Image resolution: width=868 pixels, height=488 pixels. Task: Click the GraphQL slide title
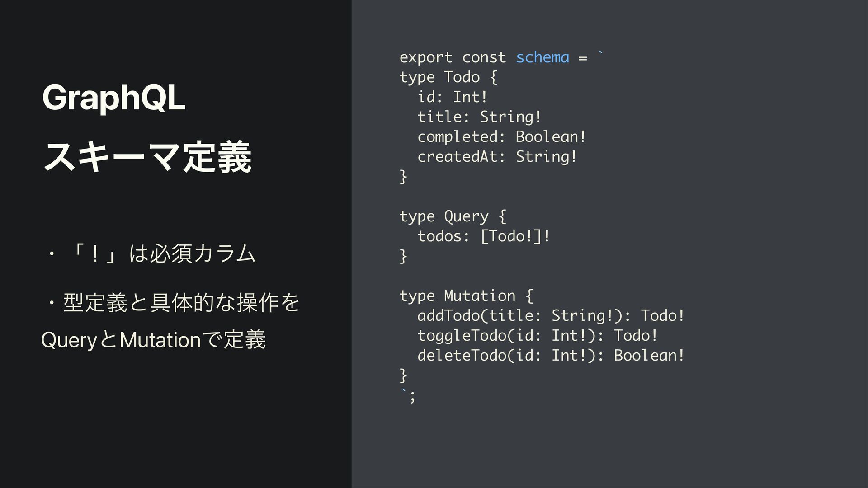click(113, 98)
